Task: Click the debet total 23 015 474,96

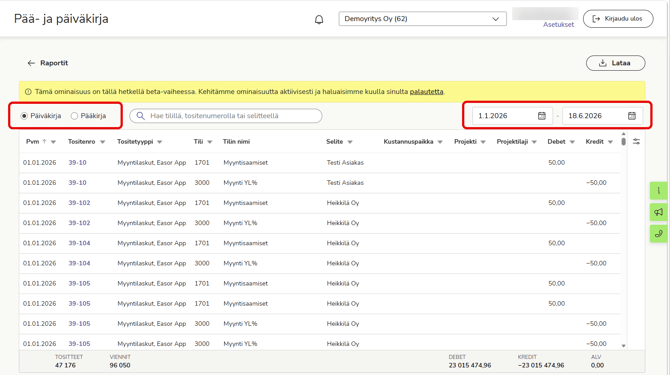Action: [x=470, y=366]
